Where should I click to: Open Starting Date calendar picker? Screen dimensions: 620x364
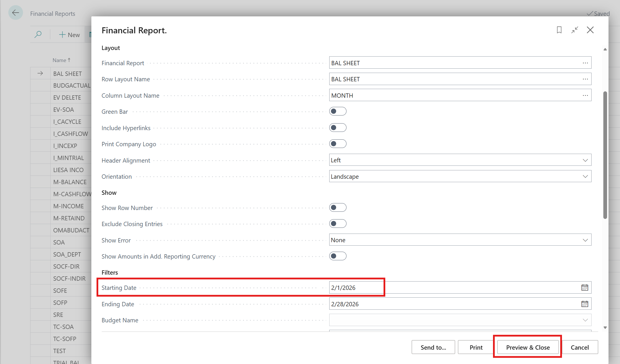(585, 288)
